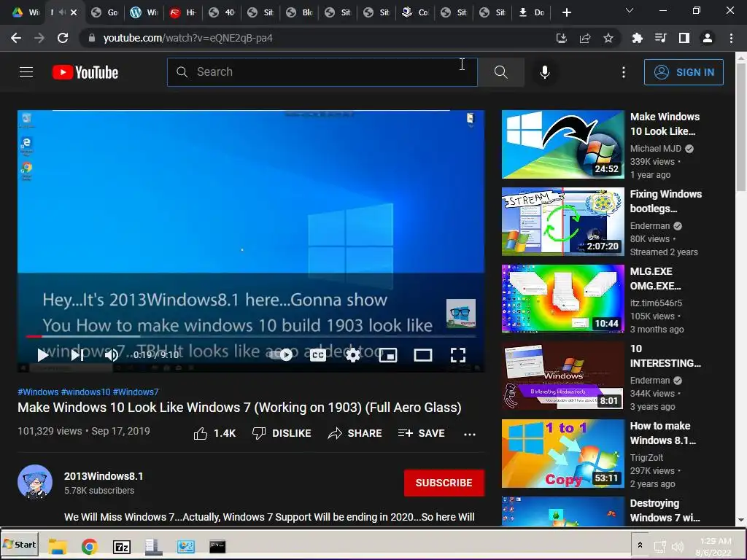The width and height of the screenshot is (747, 560).
Task: Open more actions menu beside SAVE
Action: [x=470, y=434]
